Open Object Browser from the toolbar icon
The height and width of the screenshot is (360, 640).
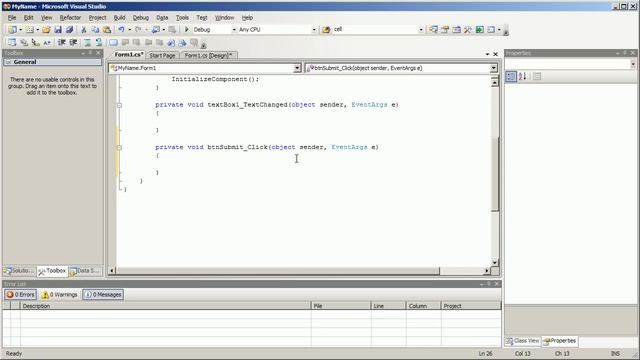[456, 29]
